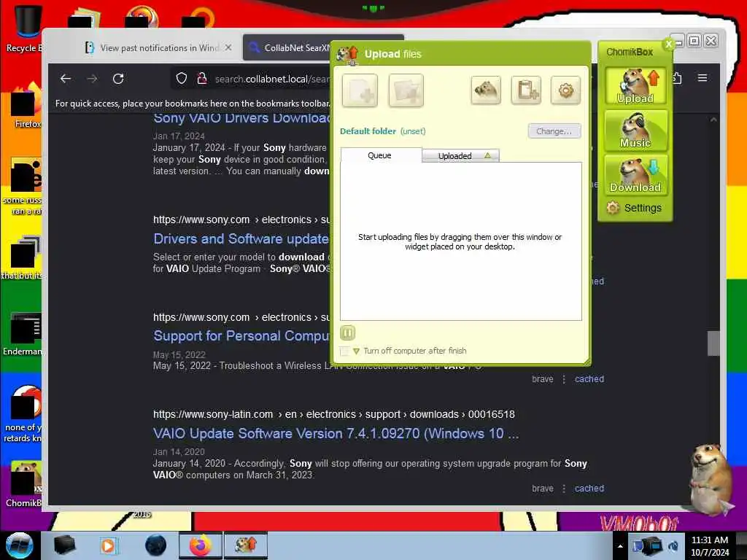Close View past notifications tab
This screenshot has width=747, height=560.
(228, 47)
